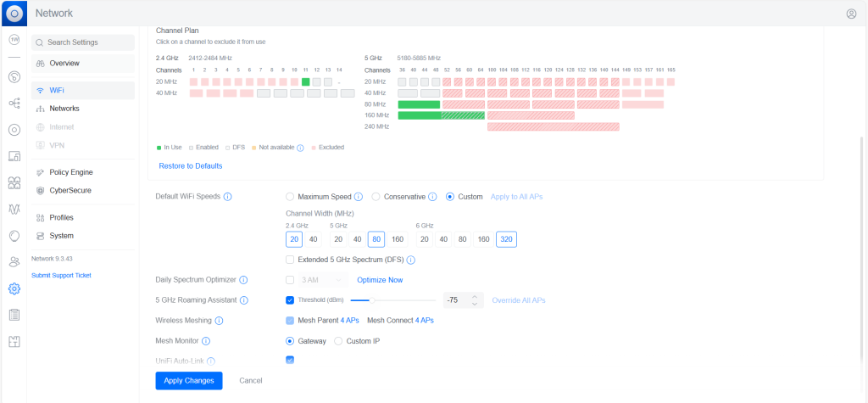Open the user account profile icon
868x403 pixels.
pyautogui.click(x=851, y=14)
